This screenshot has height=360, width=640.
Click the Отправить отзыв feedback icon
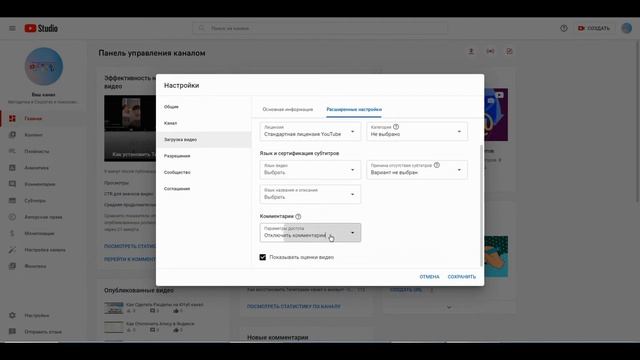pos(12,331)
